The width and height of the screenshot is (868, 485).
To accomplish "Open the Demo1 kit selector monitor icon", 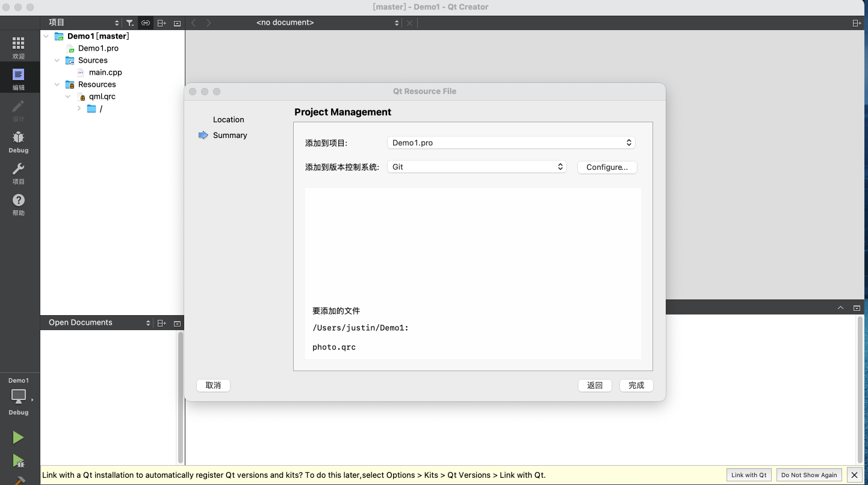I will tap(19, 396).
